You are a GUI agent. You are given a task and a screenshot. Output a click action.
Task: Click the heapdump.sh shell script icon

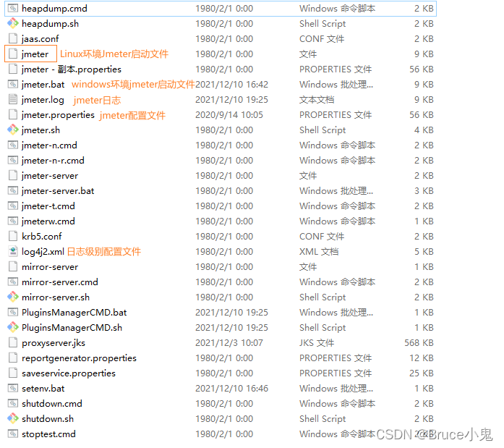tap(13, 23)
